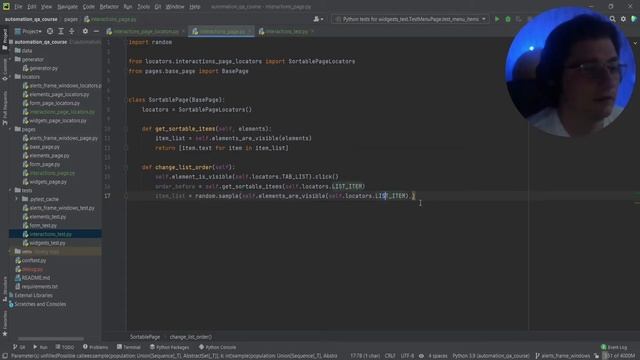Click the shield icon at toolbar end
The height and width of the screenshot is (360, 640).
634,19
